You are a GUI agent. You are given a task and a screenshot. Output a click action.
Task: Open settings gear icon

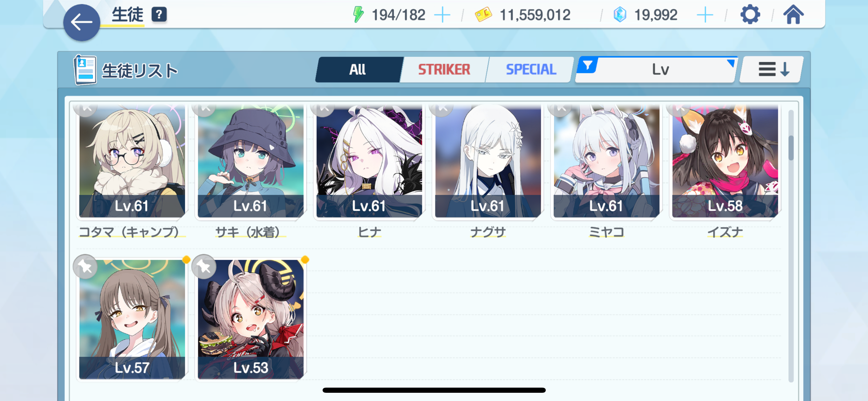[750, 15]
